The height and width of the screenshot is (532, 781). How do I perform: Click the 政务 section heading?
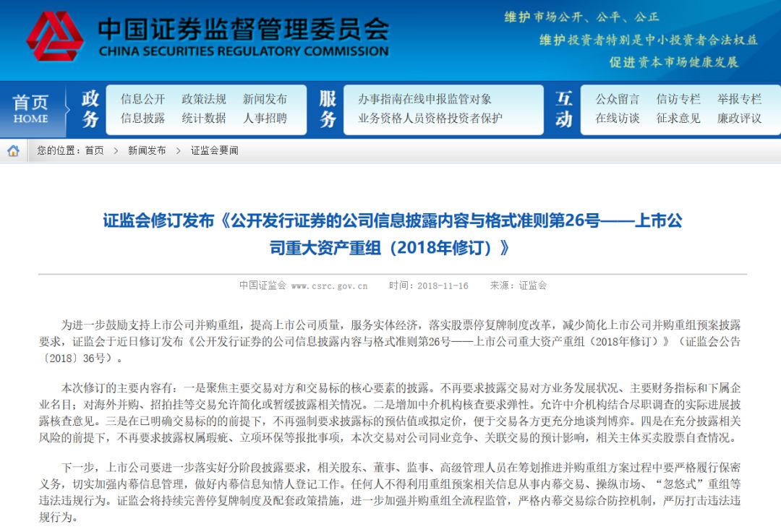coord(90,108)
